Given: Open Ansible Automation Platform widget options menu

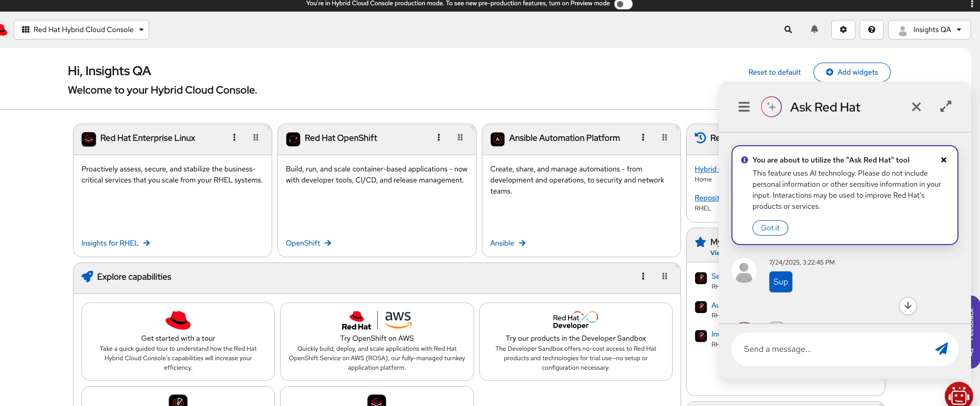Looking at the screenshot, I should tap(643, 138).
